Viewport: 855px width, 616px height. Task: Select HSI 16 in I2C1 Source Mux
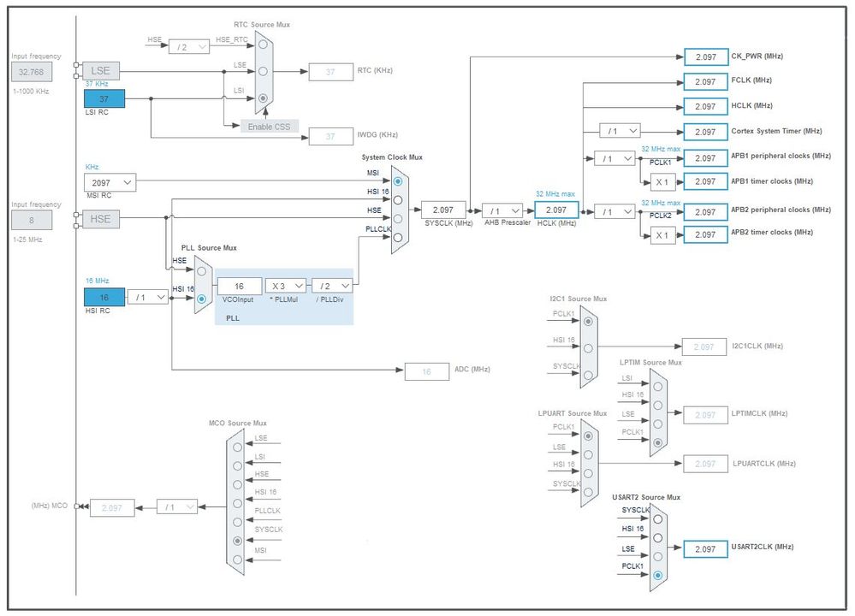pyautogui.click(x=588, y=348)
